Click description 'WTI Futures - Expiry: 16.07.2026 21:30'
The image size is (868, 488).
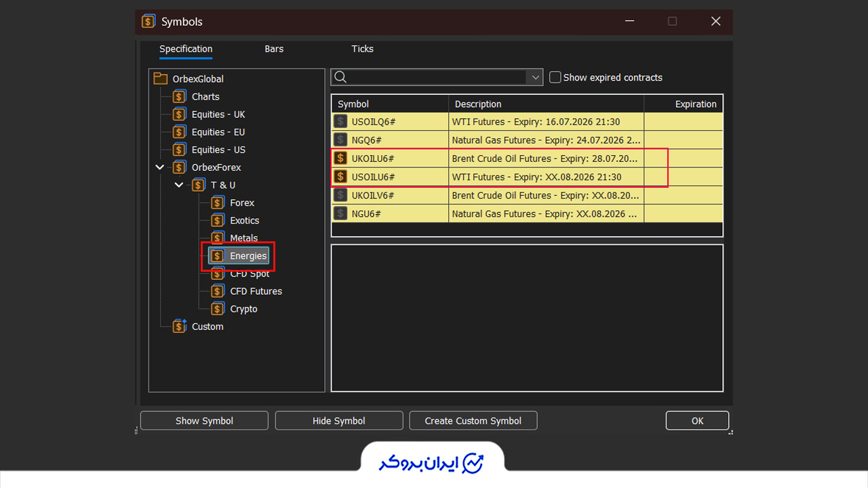pyautogui.click(x=536, y=121)
